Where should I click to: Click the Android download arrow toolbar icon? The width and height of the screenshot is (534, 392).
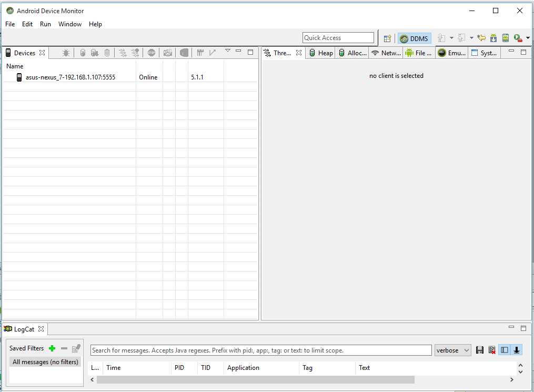tap(493, 38)
